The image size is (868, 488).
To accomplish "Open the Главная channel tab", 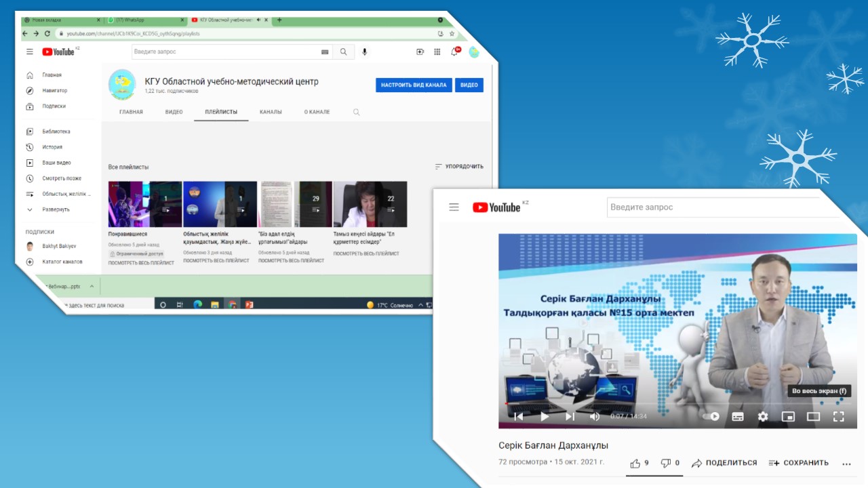I will click(131, 112).
